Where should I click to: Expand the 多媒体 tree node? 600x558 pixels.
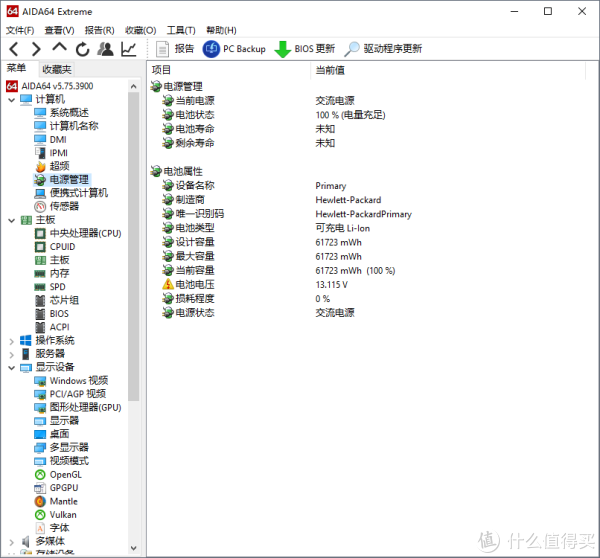coord(11,542)
